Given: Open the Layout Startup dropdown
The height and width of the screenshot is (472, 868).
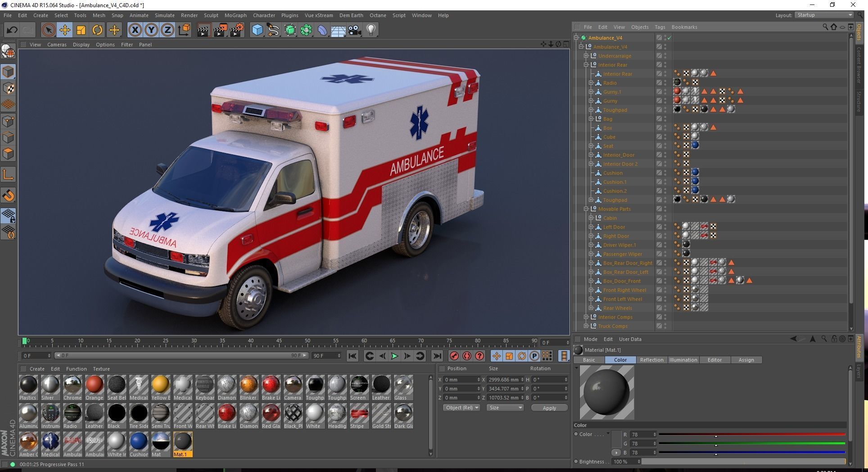Looking at the screenshot, I should (x=824, y=15).
